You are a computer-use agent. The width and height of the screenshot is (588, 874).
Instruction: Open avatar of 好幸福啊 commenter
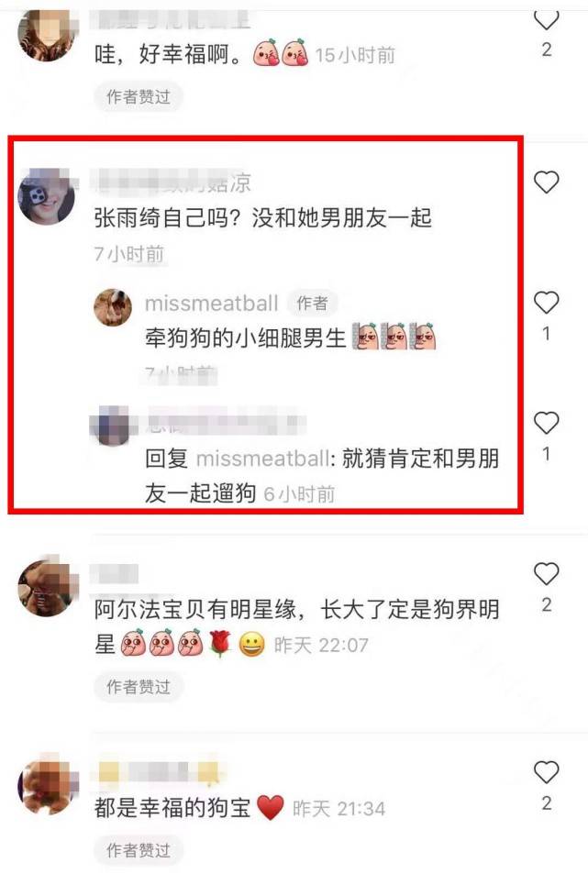coord(47,32)
